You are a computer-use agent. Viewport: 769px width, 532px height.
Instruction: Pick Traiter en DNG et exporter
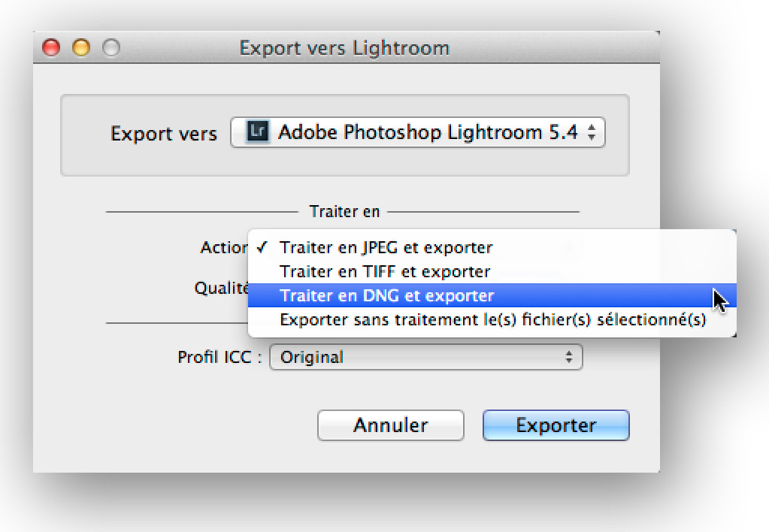pos(492,295)
